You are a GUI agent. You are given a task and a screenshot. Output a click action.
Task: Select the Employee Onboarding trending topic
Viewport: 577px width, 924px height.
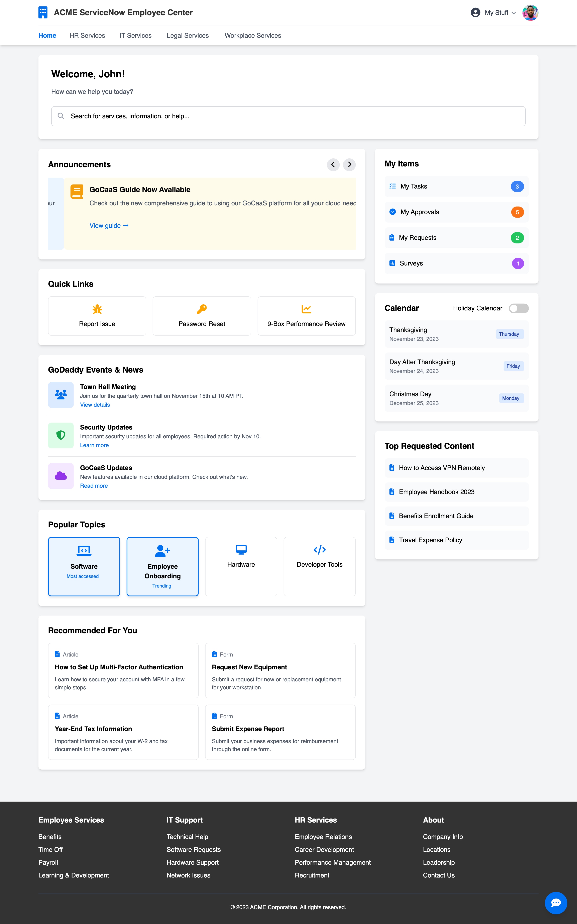click(162, 566)
